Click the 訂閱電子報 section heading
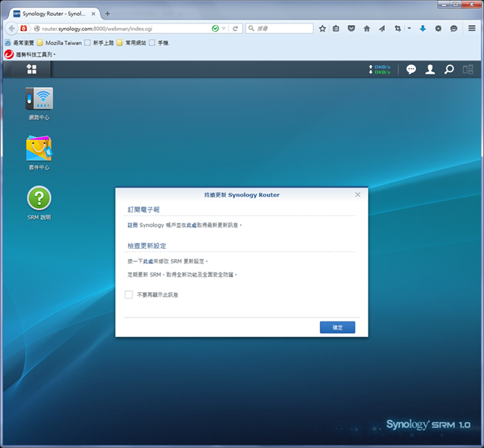Screen dimensions: 484x448 (144, 210)
